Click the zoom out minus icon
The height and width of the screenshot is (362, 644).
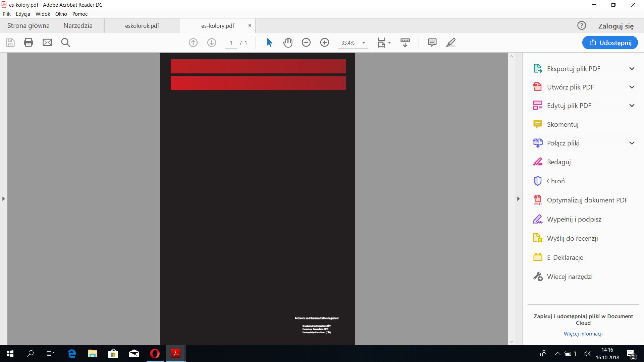pos(306,43)
